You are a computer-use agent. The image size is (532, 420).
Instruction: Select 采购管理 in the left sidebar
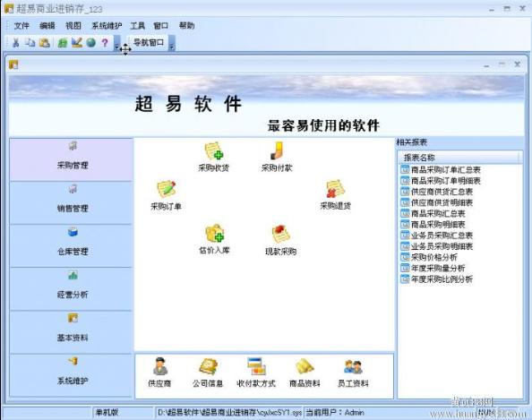point(72,159)
